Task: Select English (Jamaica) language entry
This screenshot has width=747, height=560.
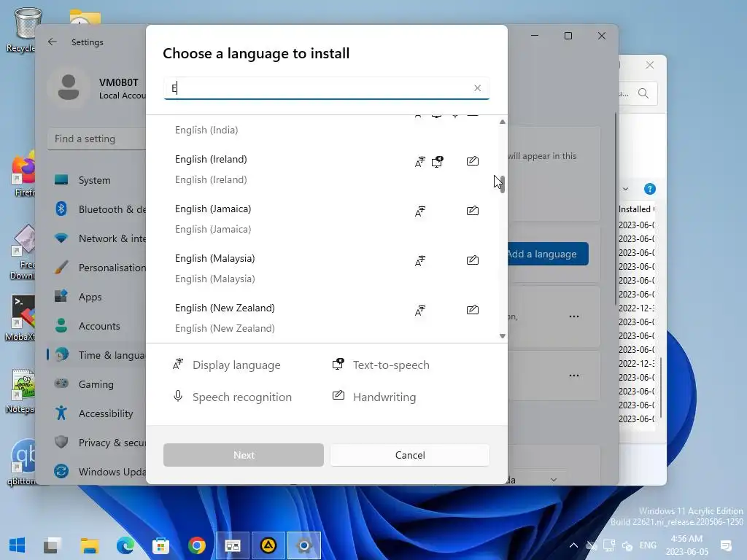Action: (326, 219)
